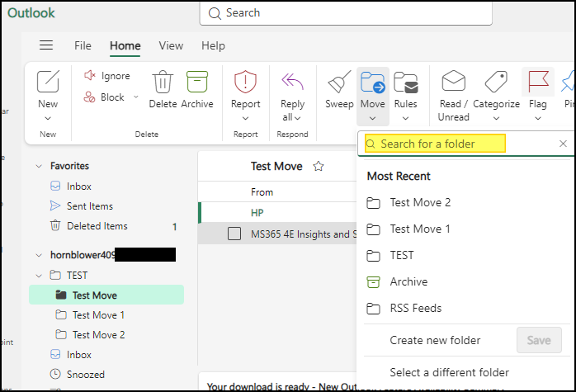Click the Block sender icon

pos(89,97)
